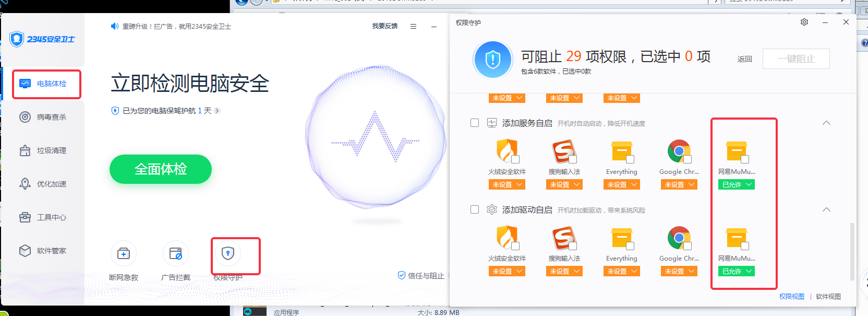Click the 返回 link
Image resolution: width=868 pixels, height=316 pixels.
[745, 59]
